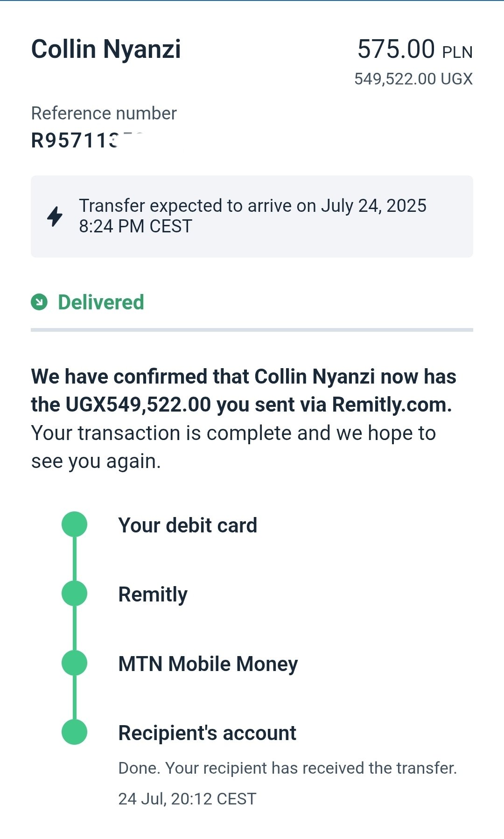
Task: Tap the Collin Nyanzi recipient name heading
Action: click(x=106, y=49)
